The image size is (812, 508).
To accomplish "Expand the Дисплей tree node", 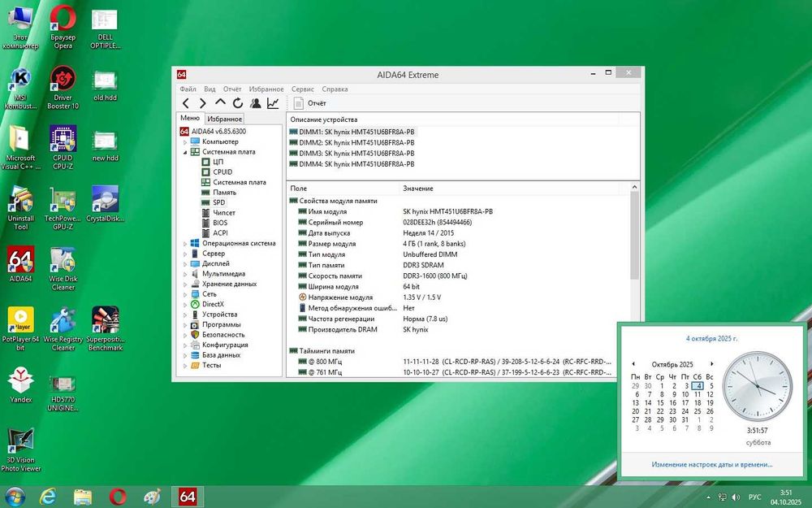I will (x=185, y=263).
